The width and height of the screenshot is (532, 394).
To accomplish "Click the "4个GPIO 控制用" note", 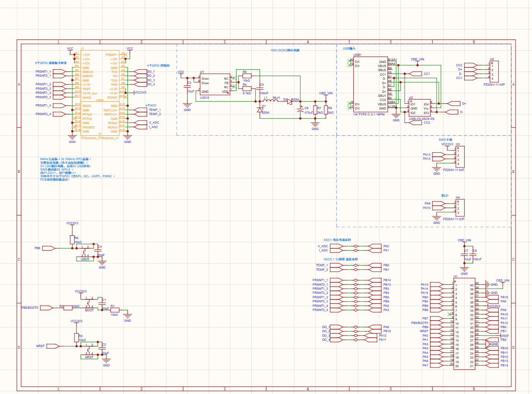I will tap(158, 66).
